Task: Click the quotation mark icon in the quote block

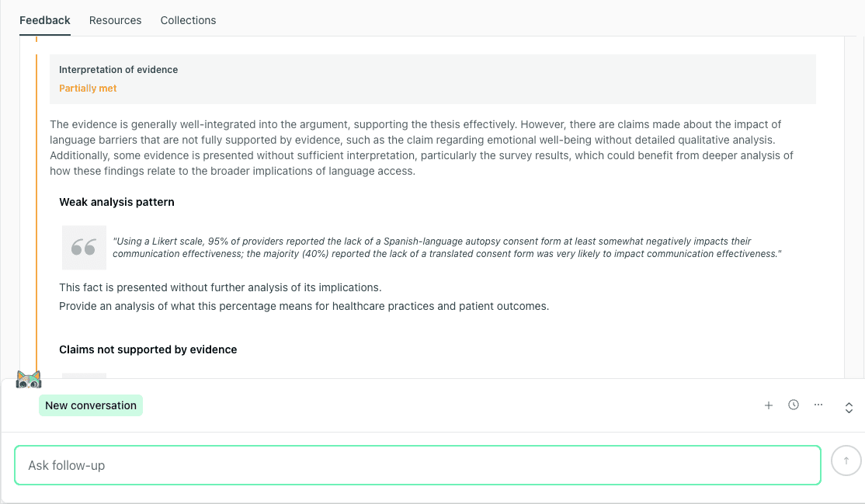Action: pyautogui.click(x=84, y=246)
